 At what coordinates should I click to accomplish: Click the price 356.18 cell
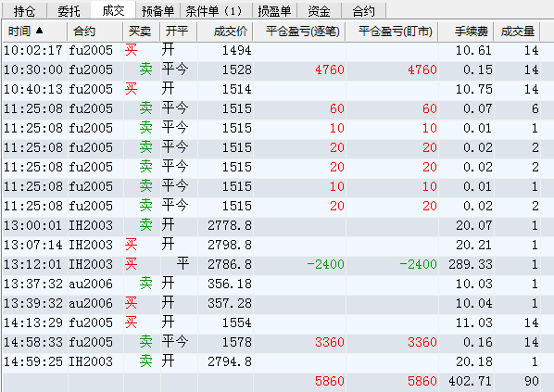point(230,284)
